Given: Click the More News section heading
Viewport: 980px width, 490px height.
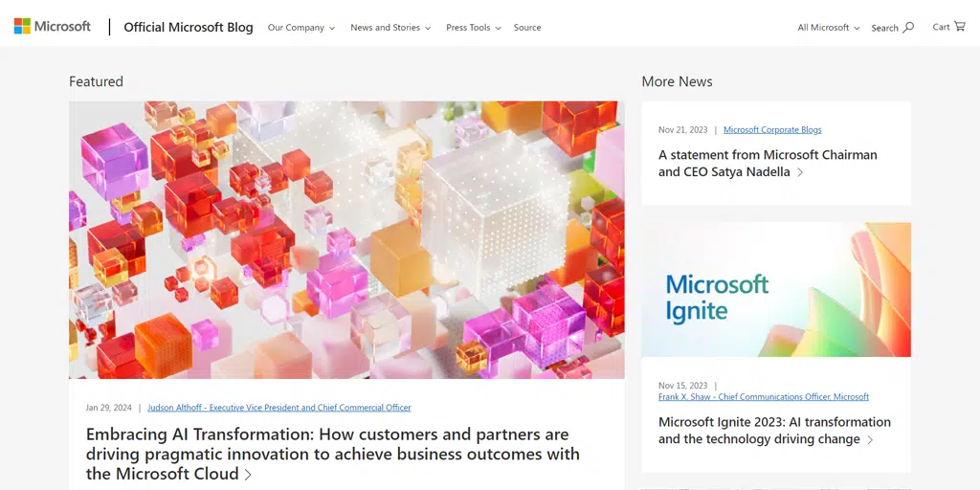Looking at the screenshot, I should (x=677, y=81).
